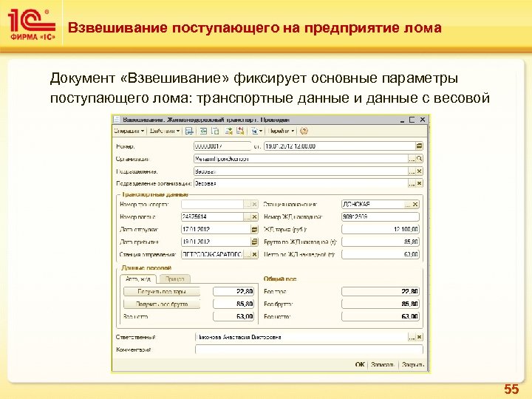The width and height of the screenshot is (532, 399).
Task: Click Нетто по ЖД накладной field
Action: [381, 254]
